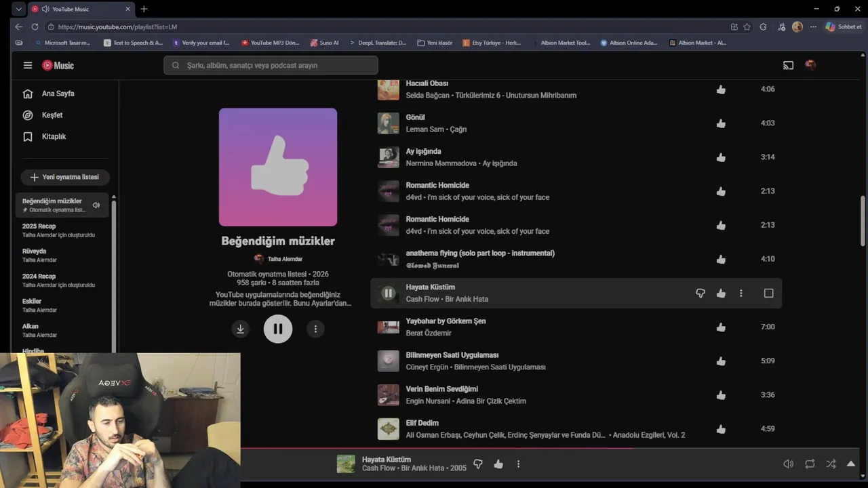The image size is (868, 488).
Task: Create a Yeni oynatma listesi
Action: (x=65, y=177)
